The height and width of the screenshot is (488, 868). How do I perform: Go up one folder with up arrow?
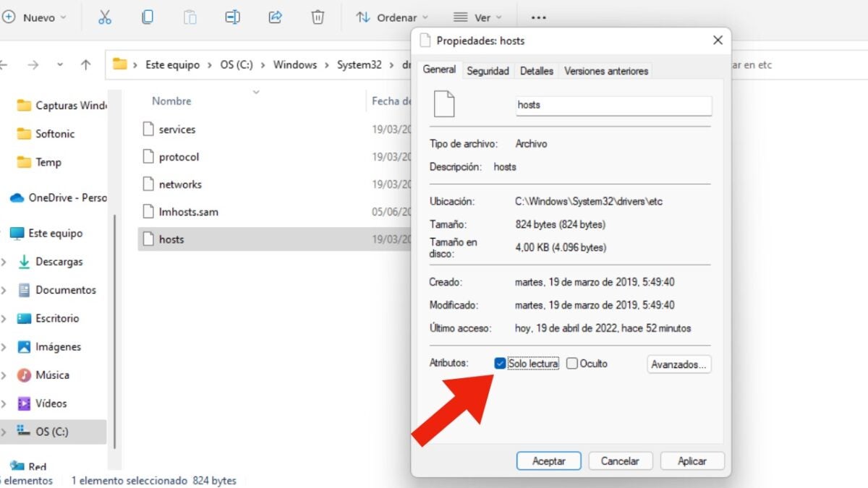click(x=86, y=64)
